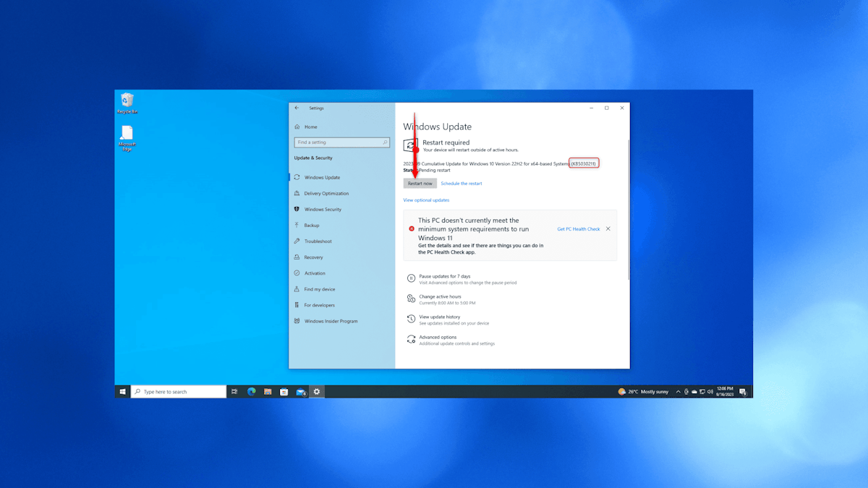Click the red error circle on Windows 11 notice
This screenshot has width=868, height=488.
coord(412,228)
